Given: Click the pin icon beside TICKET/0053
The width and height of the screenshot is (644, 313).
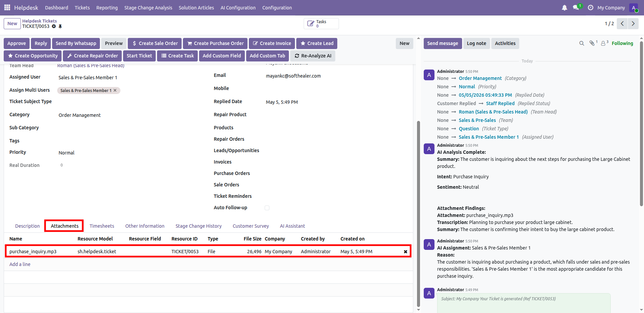Looking at the screenshot, I should [x=60, y=26].
